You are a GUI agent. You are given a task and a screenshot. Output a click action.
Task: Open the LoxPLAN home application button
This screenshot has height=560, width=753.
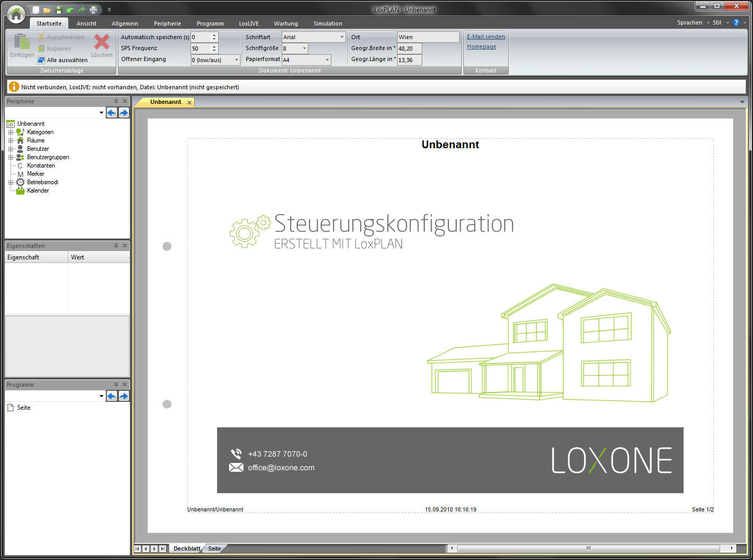[16, 15]
